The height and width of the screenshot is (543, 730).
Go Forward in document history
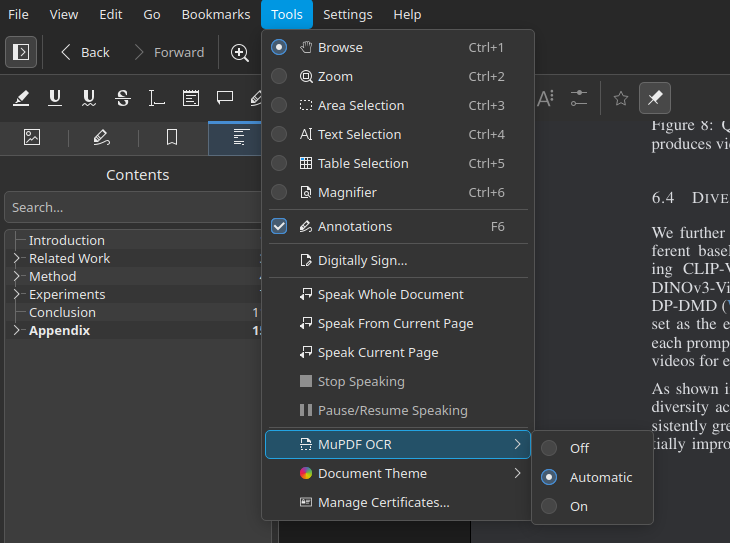point(169,52)
